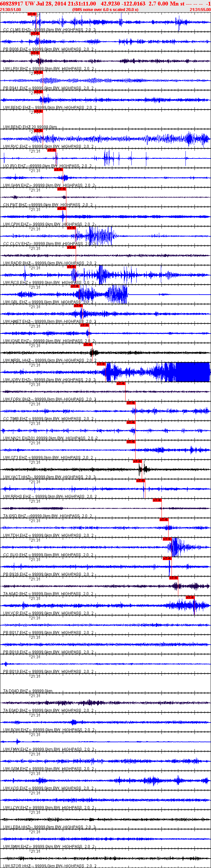Select the 'UW.SMW EHZ' station label
This screenshot has width=211, height=868.
click(x=16, y=847)
